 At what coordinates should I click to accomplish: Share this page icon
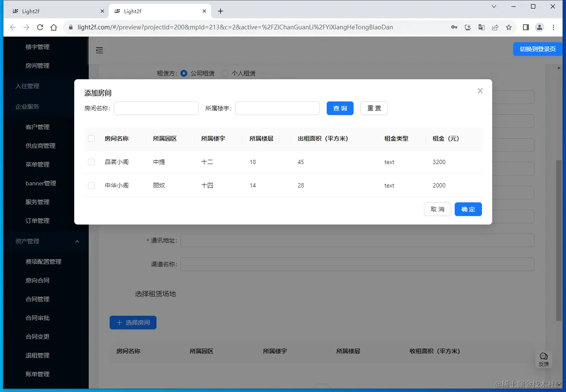pyautogui.click(x=495, y=27)
